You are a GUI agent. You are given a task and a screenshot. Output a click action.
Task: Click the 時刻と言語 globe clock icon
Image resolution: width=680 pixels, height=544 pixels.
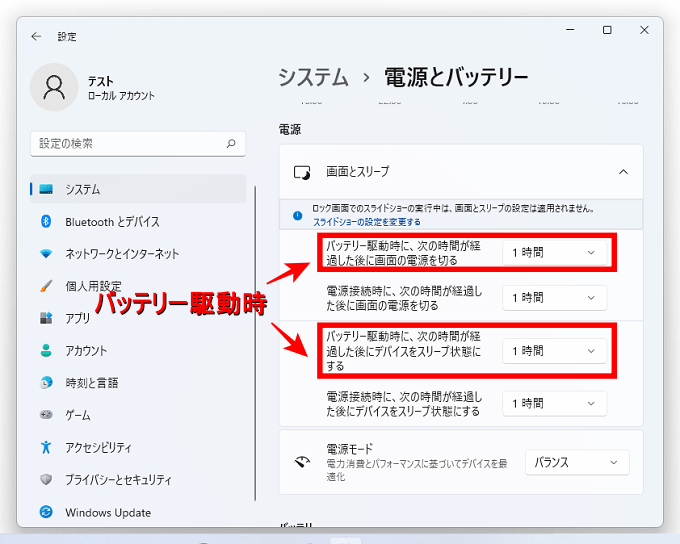[x=46, y=383]
